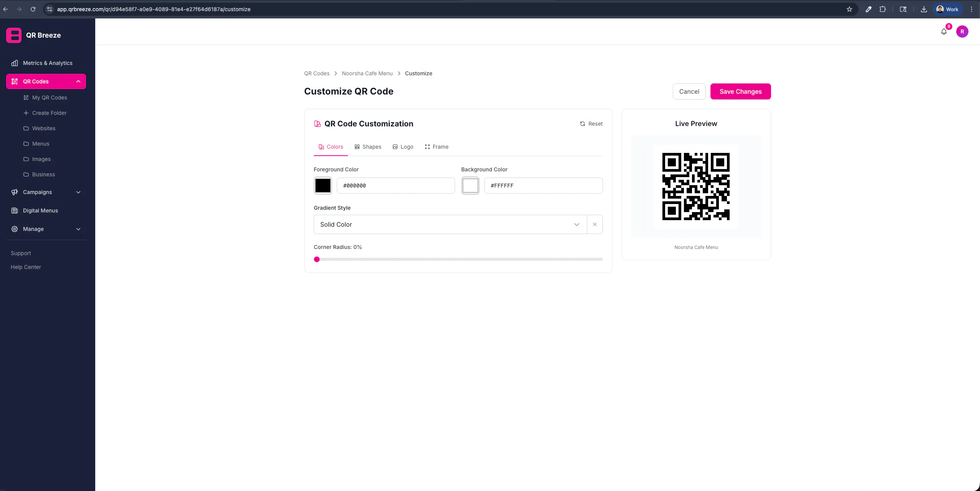Click the Manage gear icon

point(15,229)
